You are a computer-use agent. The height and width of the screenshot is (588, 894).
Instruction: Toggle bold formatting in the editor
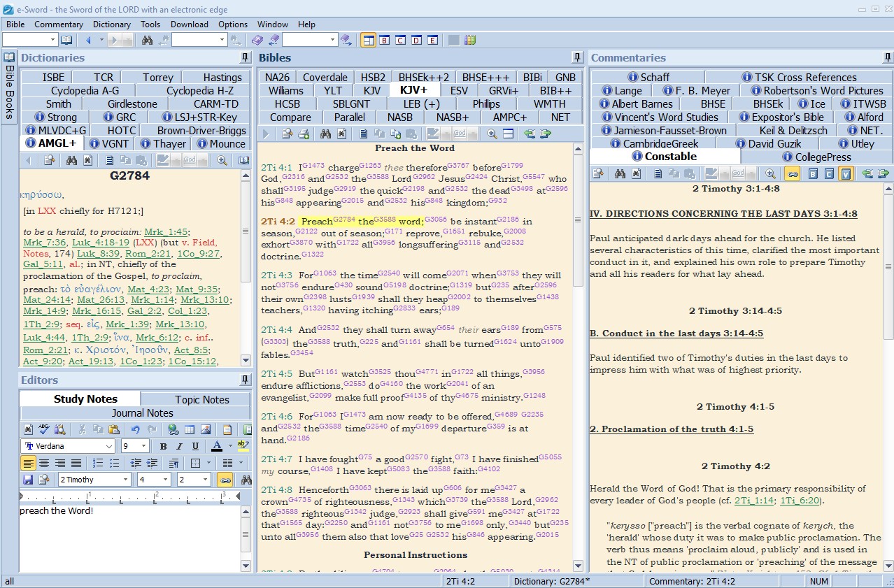[163, 446]
